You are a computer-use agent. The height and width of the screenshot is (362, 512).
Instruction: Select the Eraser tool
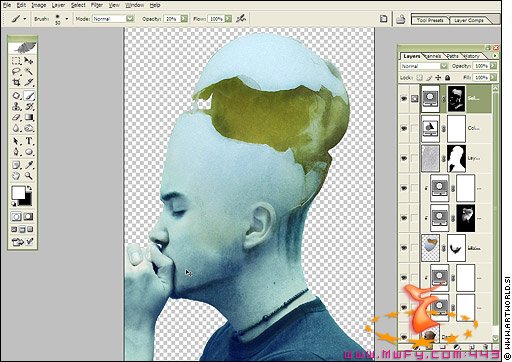(x=16, y=117)
